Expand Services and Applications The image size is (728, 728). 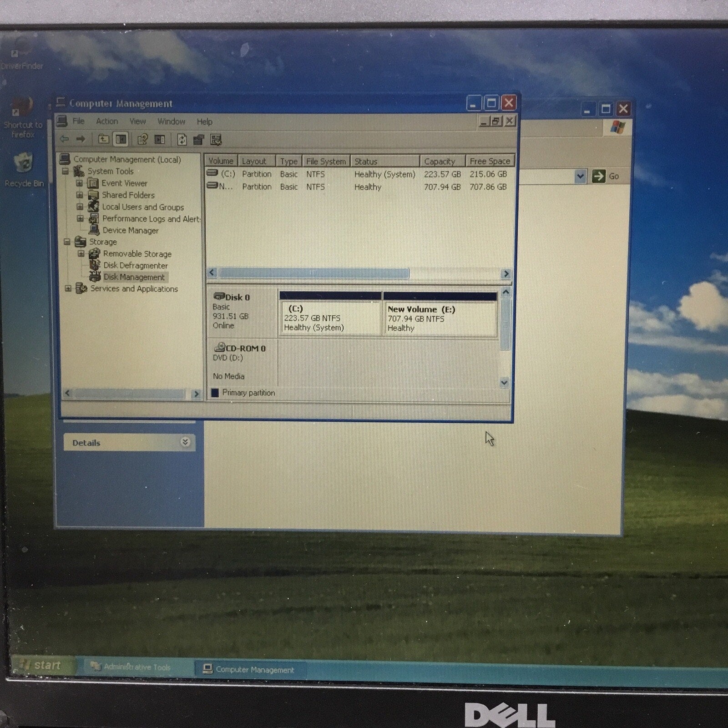pyautogui.click(x=68, y=289)
